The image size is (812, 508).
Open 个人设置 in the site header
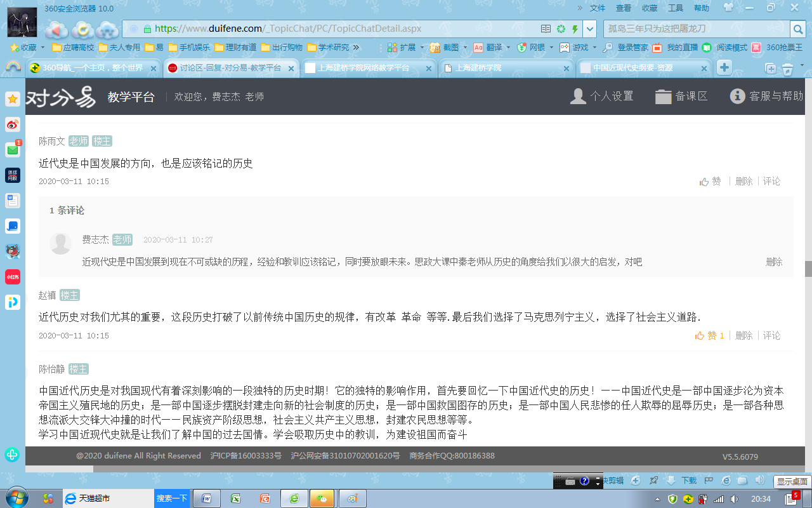pyautogui.click(x=602, y=96)
